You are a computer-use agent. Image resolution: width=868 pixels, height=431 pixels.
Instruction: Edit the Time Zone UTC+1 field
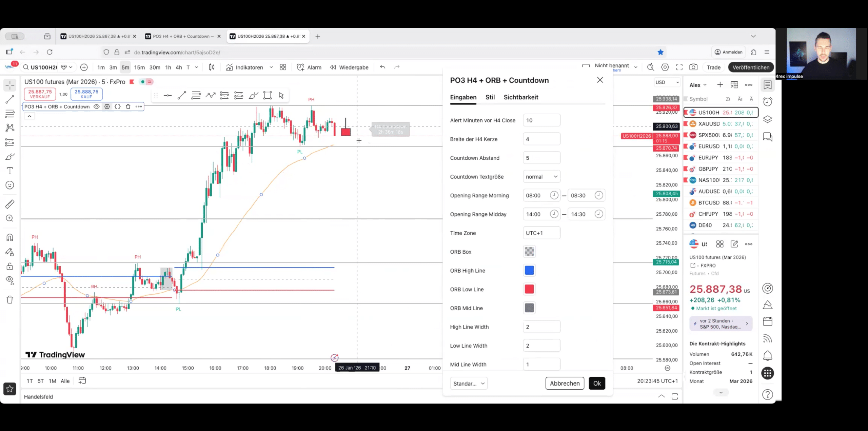[541, 233]
